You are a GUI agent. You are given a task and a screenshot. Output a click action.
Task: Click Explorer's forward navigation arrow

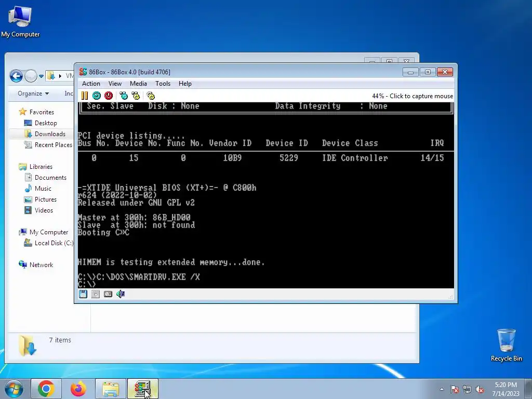pyautogui.click(x=31, y=76)
